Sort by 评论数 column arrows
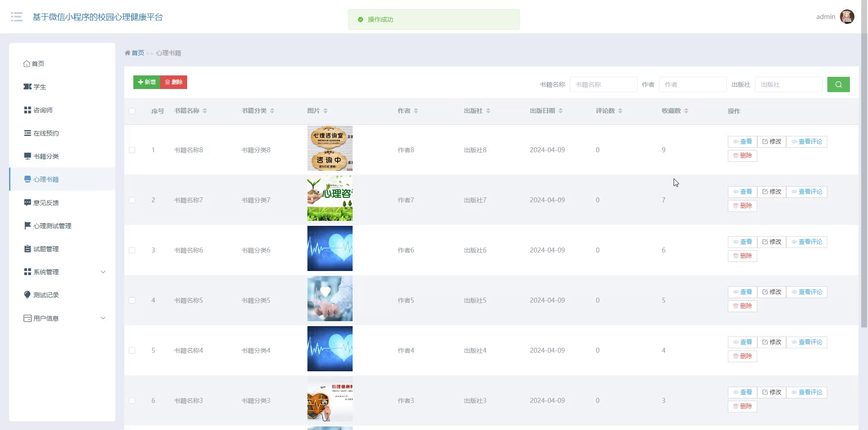 [x=620, y=111]
